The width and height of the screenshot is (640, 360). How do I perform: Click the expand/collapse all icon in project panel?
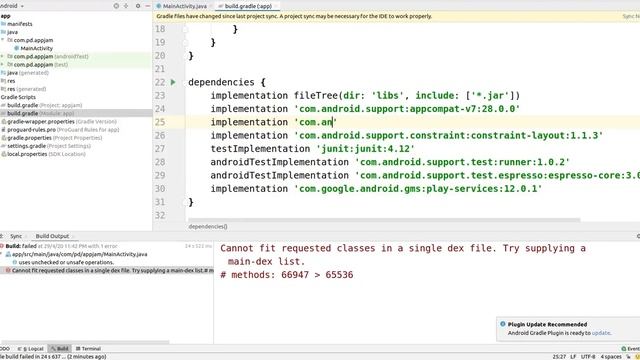coord(126,6)
